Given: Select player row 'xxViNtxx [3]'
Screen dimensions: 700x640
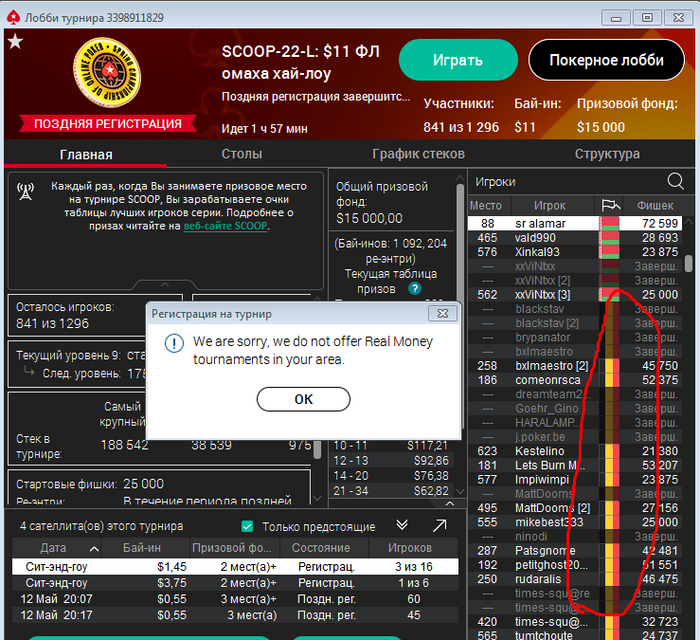Looking at the screenshot, I should (575, 295).
